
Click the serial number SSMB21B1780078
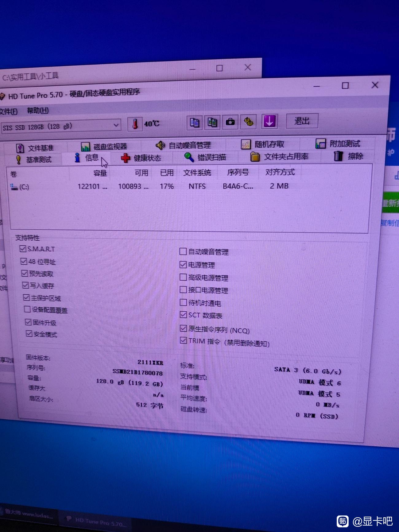[x=138, y=372]
